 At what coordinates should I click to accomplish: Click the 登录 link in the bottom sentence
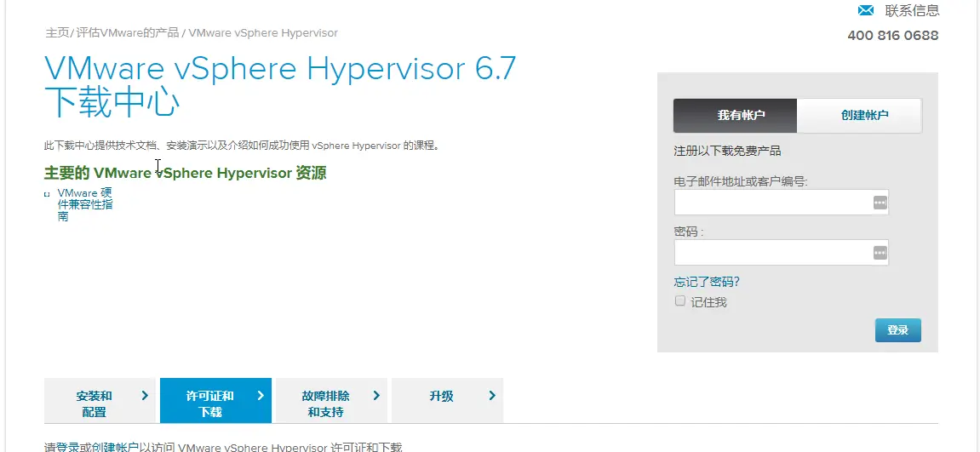click(x=67, y=447)
